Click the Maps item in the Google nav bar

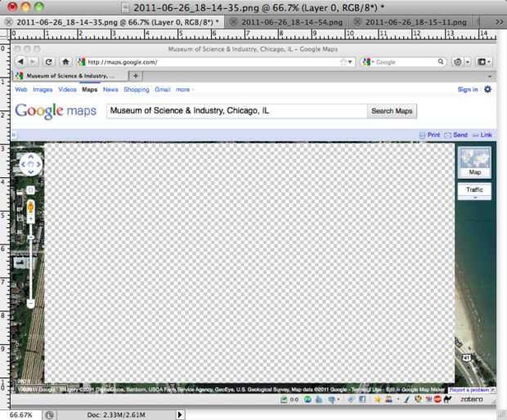90,90
